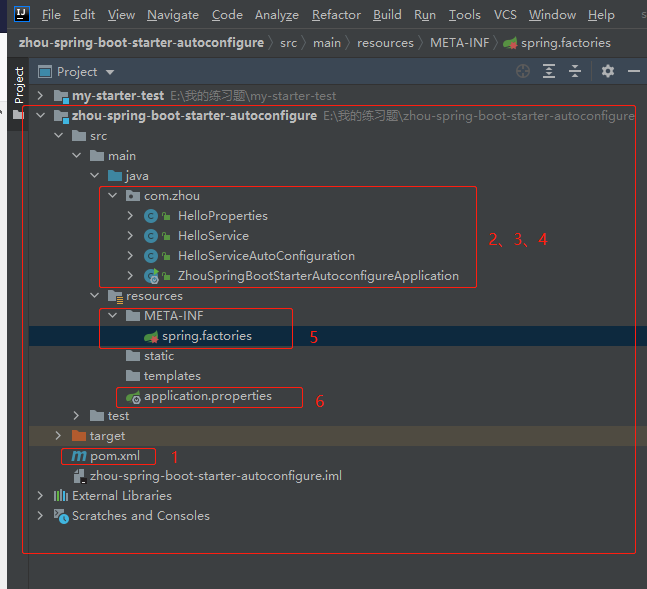Open the Refactor menu
Screen dimensions: 647x589
(x=336, y=15)
